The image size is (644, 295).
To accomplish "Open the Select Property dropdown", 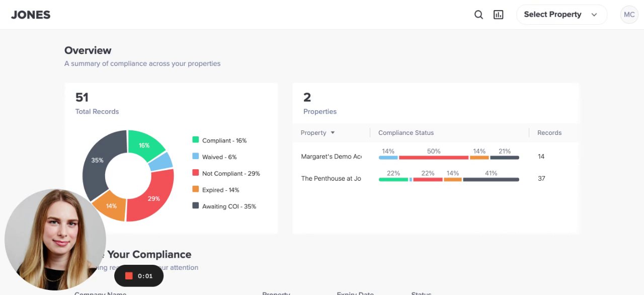I will coord(561,15).
